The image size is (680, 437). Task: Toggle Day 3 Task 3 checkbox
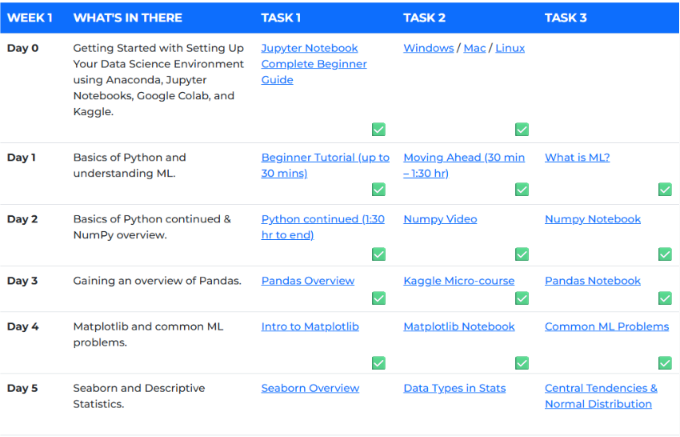(x=665, y=298)
